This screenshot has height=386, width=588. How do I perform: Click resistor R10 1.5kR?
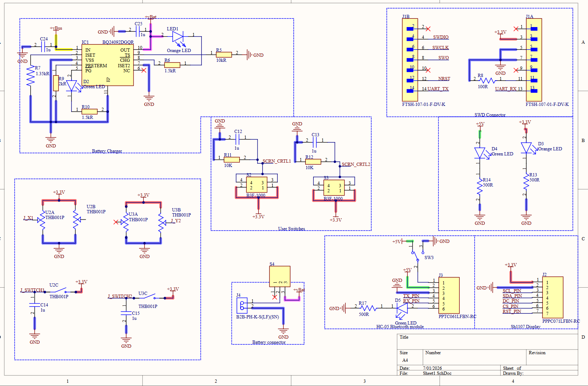tap(90, 111)
